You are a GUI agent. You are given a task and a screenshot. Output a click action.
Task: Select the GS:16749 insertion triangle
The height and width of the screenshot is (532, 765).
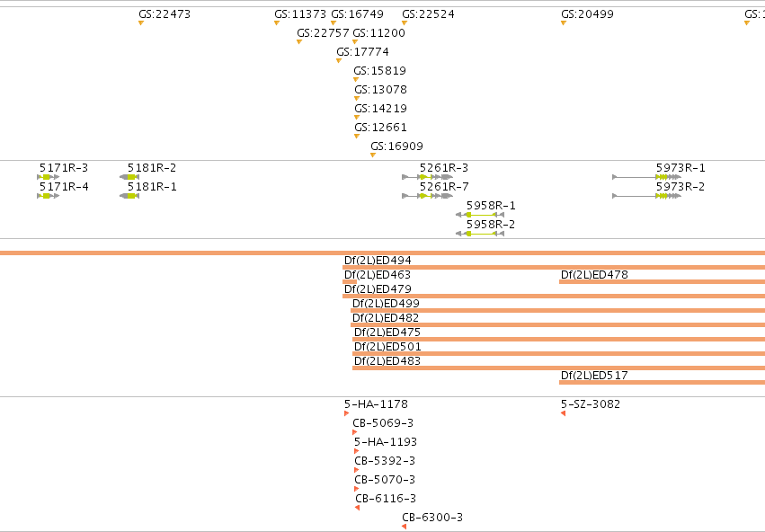334,23
